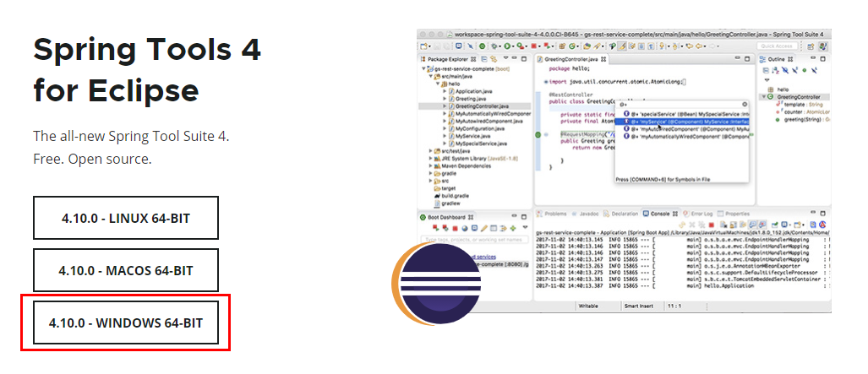
Task: Click 'Free. Open source.' text
Action: click(x=92, y=160)
